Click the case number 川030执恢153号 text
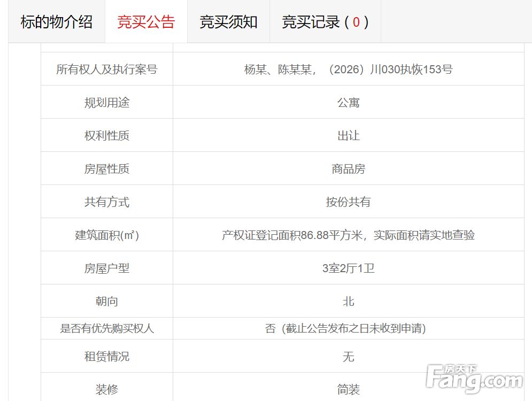 coord(411,69)
